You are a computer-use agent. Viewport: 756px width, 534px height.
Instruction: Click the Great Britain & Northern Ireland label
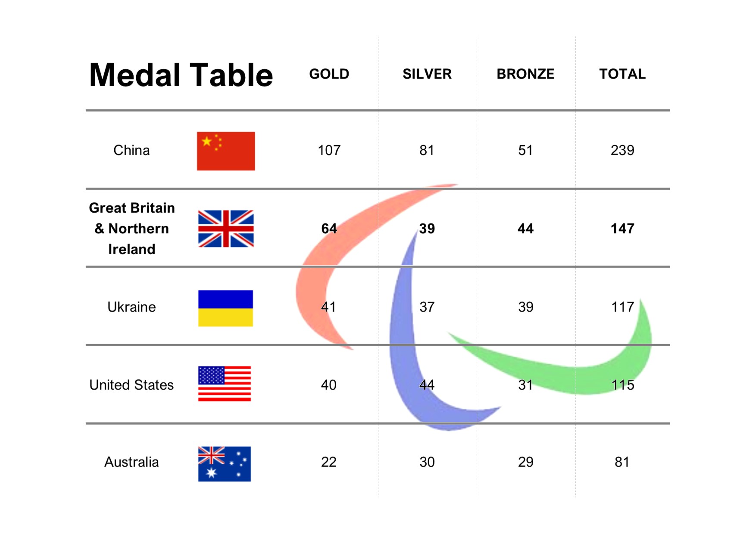(x=132, y=229)
